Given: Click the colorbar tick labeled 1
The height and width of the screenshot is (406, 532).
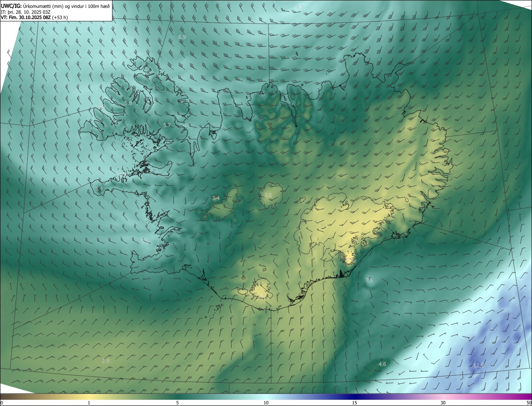Looking at the screenshot, I should (89, 403).
